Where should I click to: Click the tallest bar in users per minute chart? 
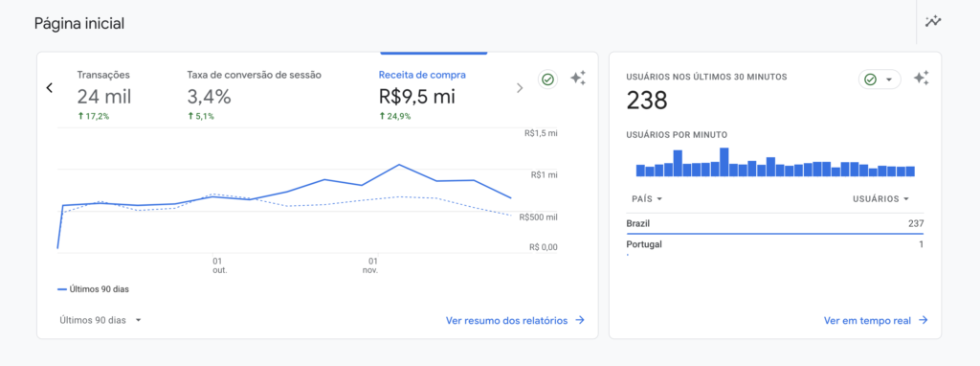724,162
